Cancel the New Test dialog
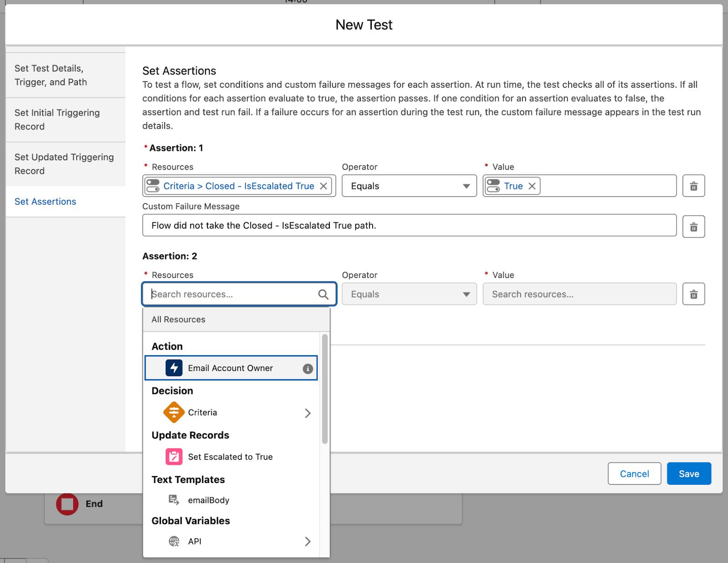728x563 pixels. coord(634,474)
